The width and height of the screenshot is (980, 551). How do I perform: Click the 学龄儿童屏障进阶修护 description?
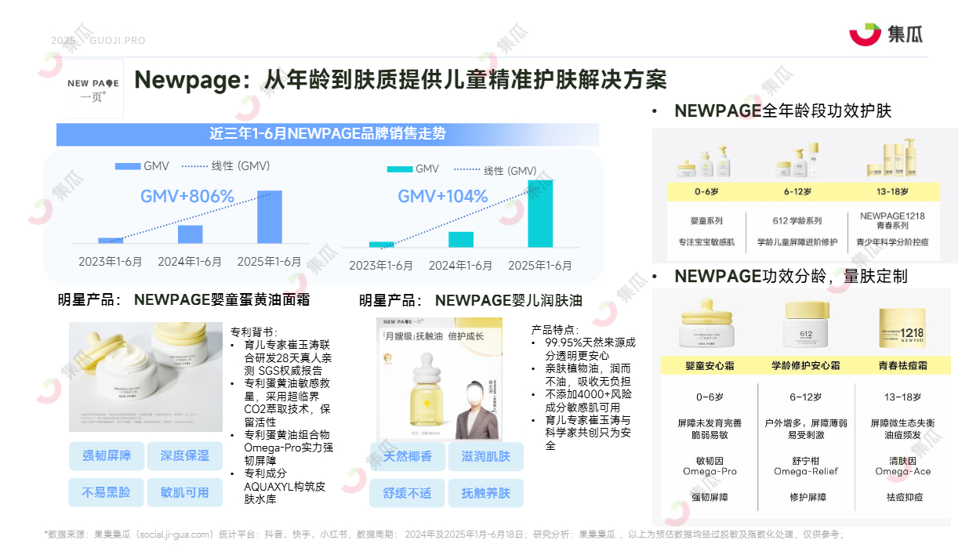point(797,242)
